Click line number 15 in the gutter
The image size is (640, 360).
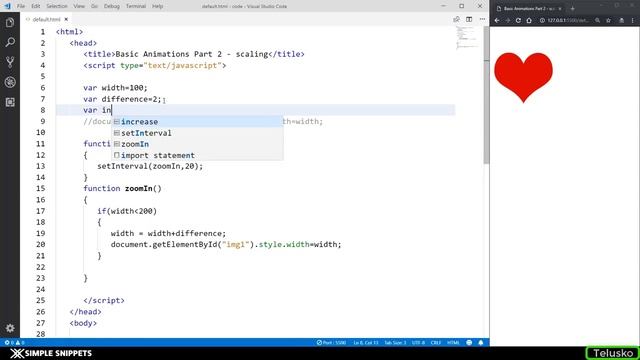[40, 189]
